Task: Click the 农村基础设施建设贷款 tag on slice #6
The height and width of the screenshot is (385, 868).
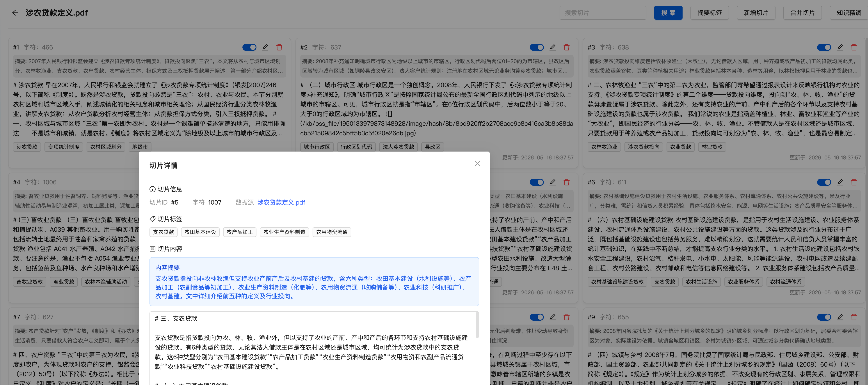Action: pyautogui.click(x=617, y=282)
